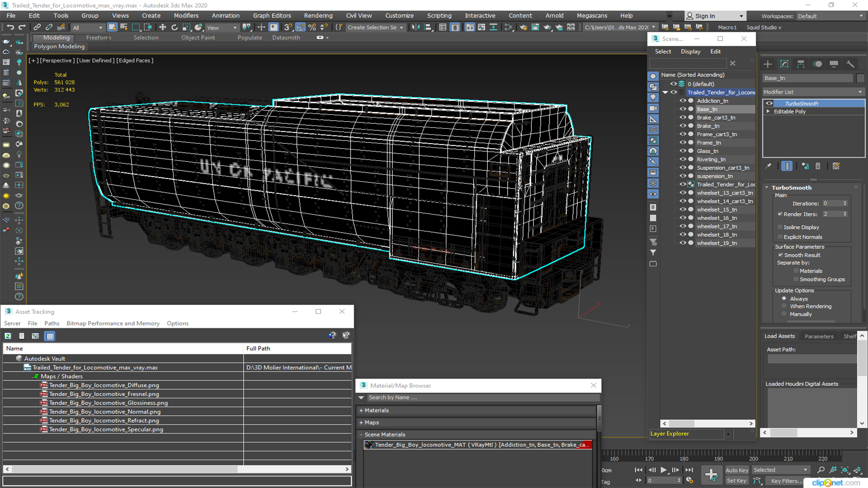Enable Explicit Normals checkbox
The height and width of the screenshot is (488, 868).
click(x=780, y=237)
